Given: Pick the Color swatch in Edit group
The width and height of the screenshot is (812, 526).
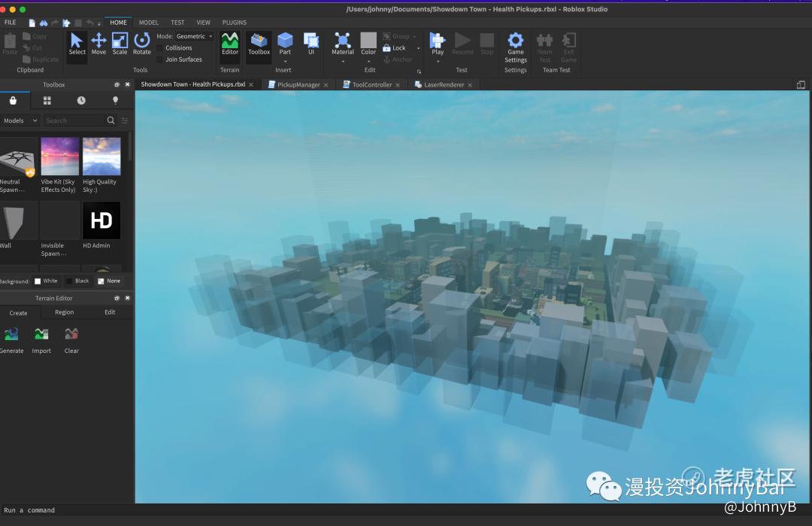Looking at the screenshot, I should (x=368, y=40).
